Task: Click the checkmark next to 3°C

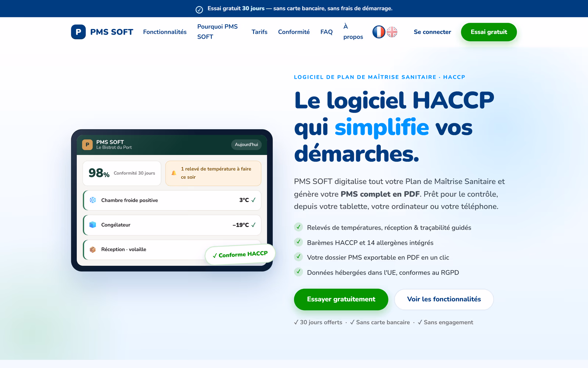Action: coord(253,200)
